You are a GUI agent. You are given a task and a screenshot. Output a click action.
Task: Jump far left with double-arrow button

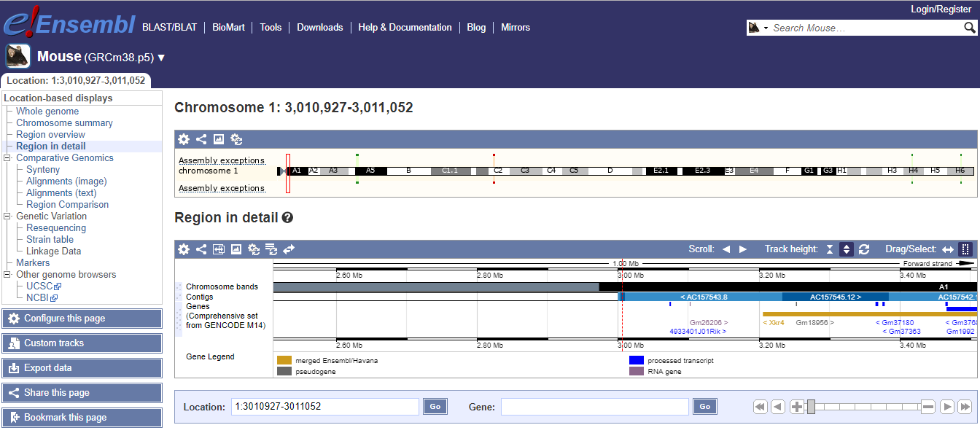click(760, 407)
